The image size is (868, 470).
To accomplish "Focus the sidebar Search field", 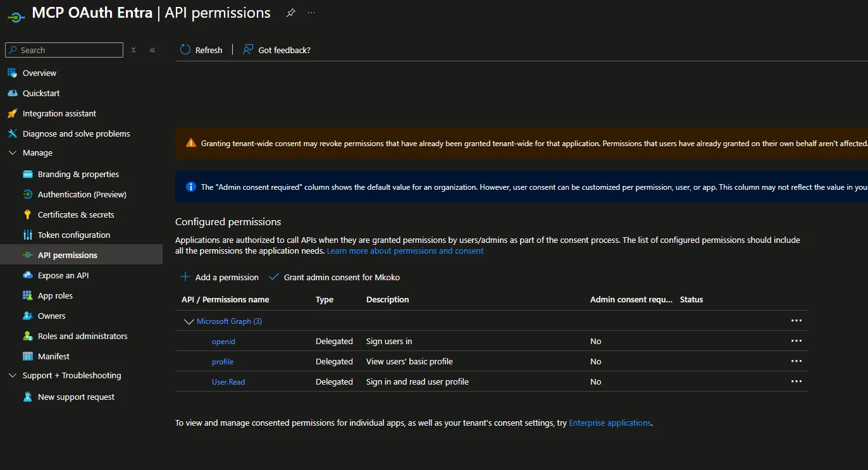I will coord(64,50).
